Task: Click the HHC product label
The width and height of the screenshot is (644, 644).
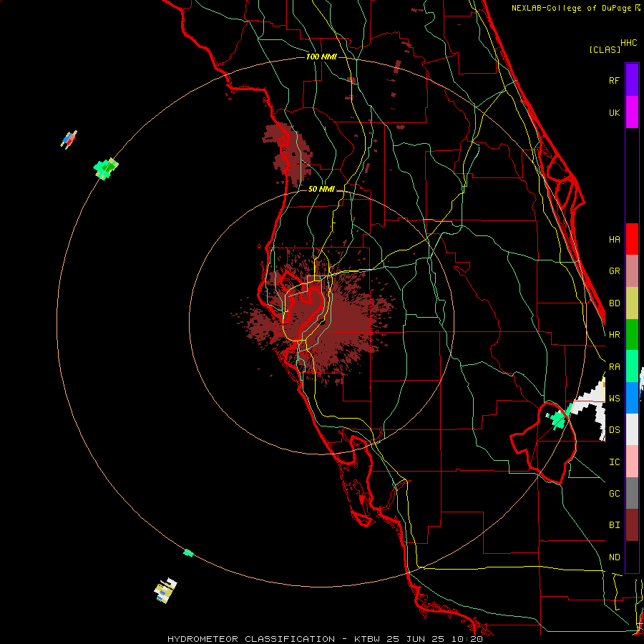Action: 629,43
